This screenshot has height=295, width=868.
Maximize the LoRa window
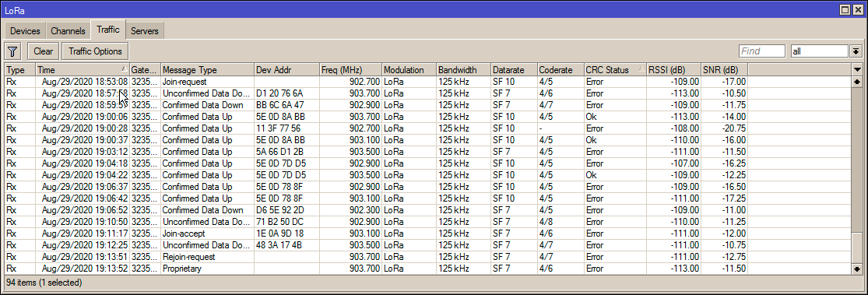[845, 9]
